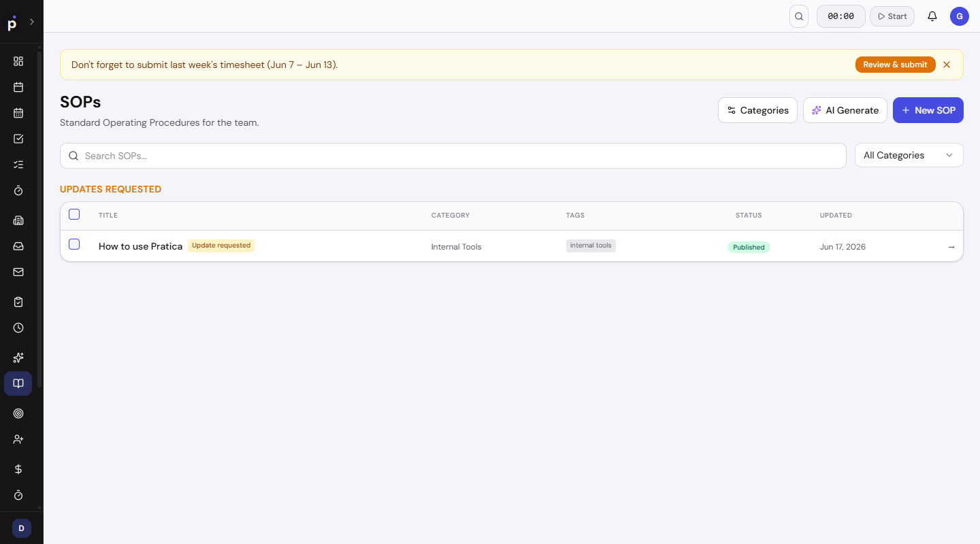
Task: Open the stopwatch icon below the checklist icon
Action: click(x=18, y=190)
